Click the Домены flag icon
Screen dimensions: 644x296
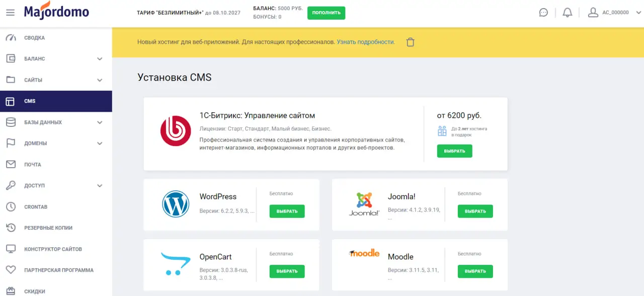11,143
